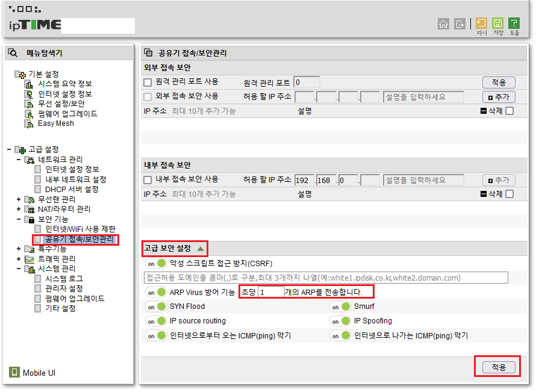Click the 메뉴탐색기 search magnifier icon
The image size is (539, 392).
coord(13,53)
